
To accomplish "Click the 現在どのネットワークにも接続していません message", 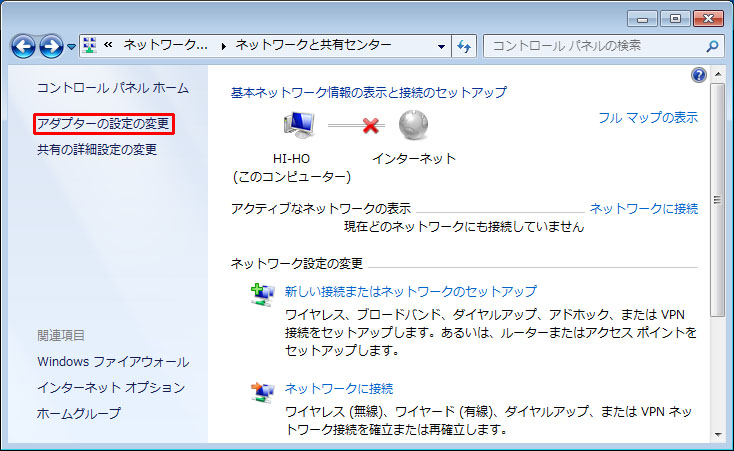I will point(464,227).
